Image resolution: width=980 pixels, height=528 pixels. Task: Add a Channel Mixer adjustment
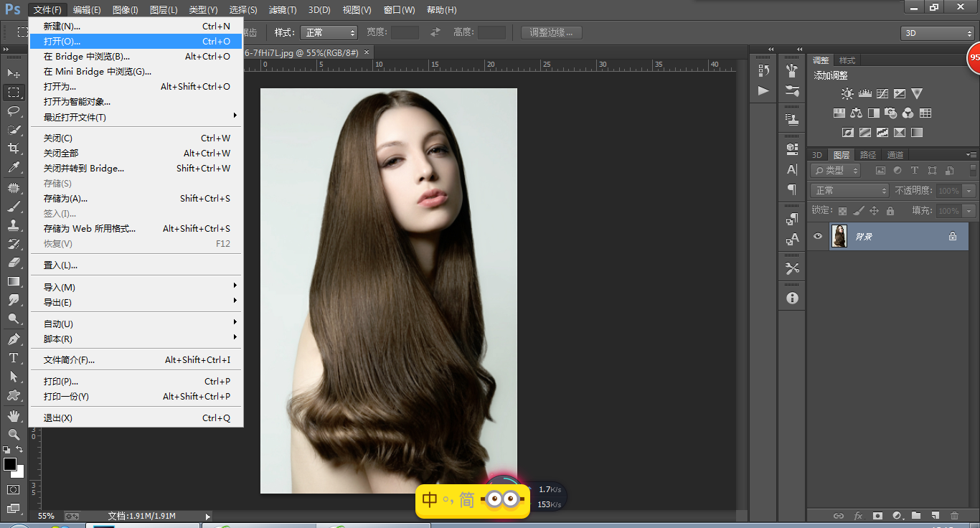(x=908, y=113)
